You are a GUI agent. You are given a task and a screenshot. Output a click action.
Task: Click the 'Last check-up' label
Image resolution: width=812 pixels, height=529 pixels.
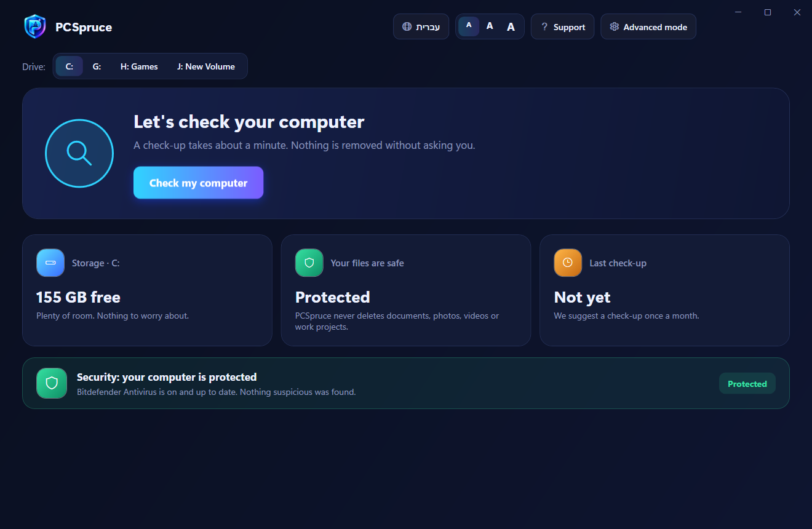[x=618, y=263]
